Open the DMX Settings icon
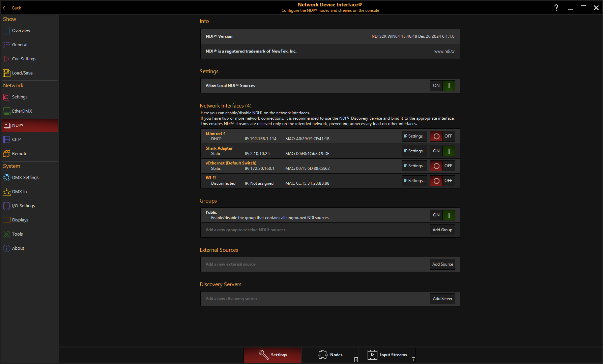The width and height of the screenshot is (603, 364). coord(6,178)
